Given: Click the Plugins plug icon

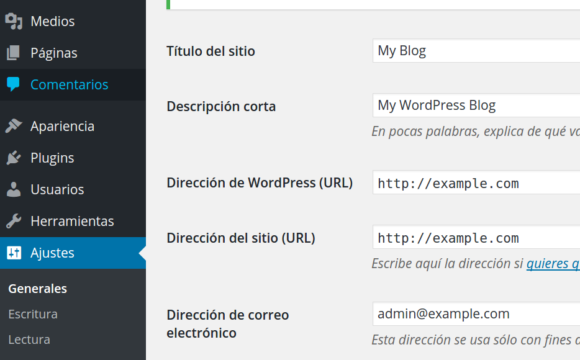Looking at the screenshot, I should [14, 158].
